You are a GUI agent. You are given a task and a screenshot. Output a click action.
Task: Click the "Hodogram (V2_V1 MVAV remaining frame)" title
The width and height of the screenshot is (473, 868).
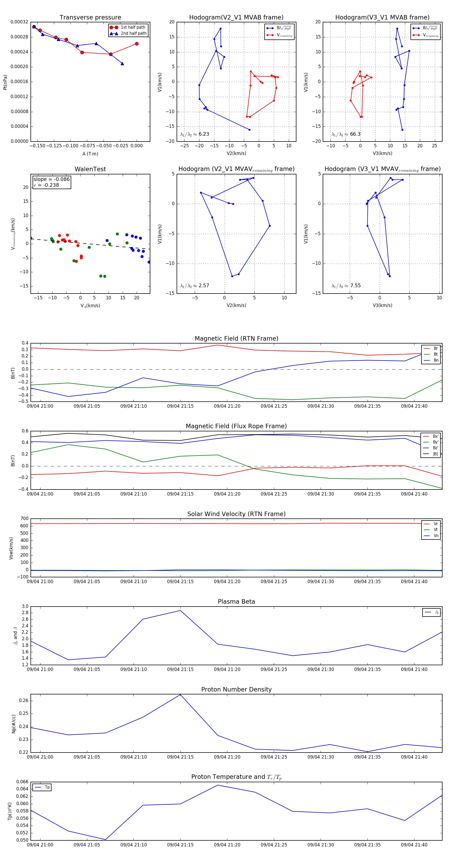pos(236,169)
